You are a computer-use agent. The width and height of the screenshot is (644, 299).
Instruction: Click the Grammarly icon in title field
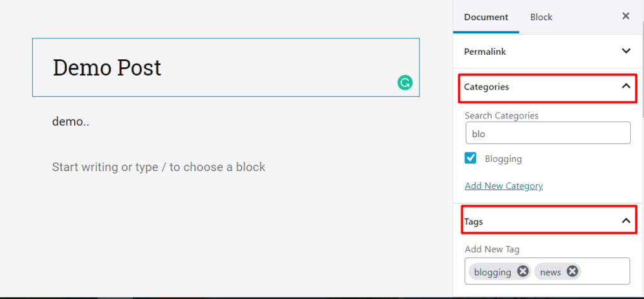(405, 82)
